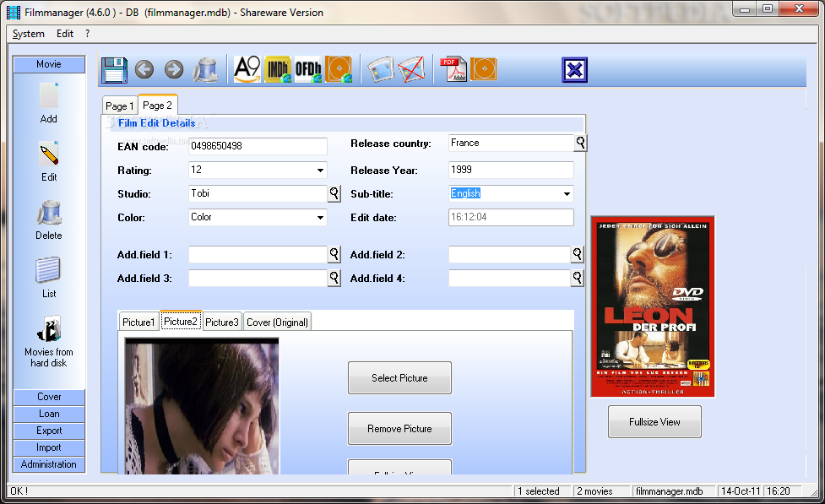The height and width of the screenshot is (504, 825).
Task: Open Add.field 2 lookup magnifier
Action: [578, 254]
